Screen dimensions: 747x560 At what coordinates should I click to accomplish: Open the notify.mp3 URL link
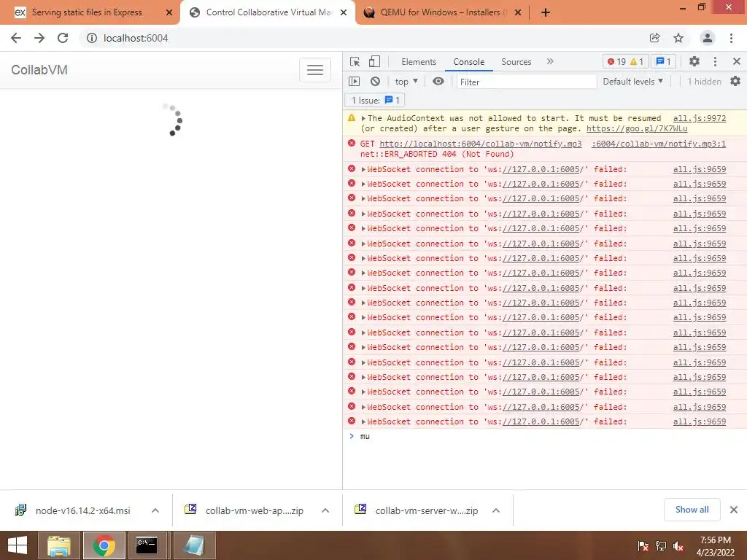pyautogui.click(x=480, y=144)
